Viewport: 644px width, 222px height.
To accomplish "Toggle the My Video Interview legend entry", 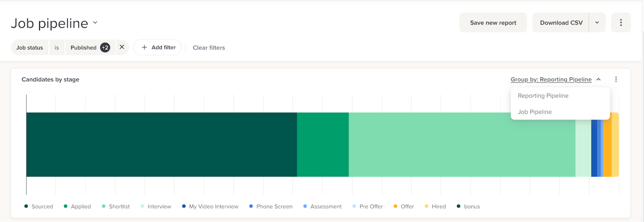I will (x=210, y=206).
